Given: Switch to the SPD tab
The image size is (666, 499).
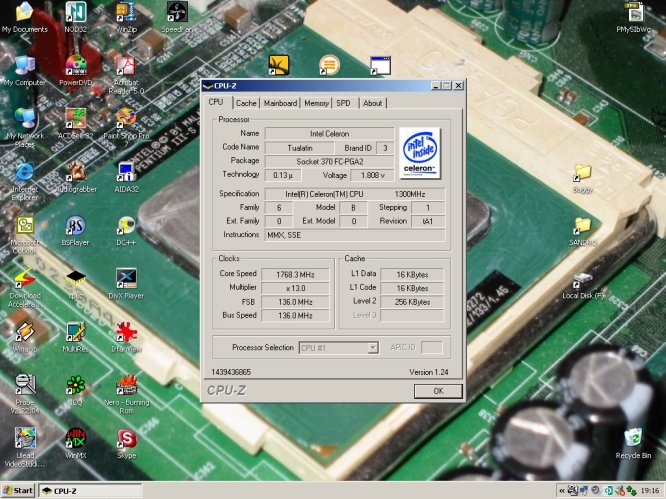Looking at the screenshot, I should (343, 103).
